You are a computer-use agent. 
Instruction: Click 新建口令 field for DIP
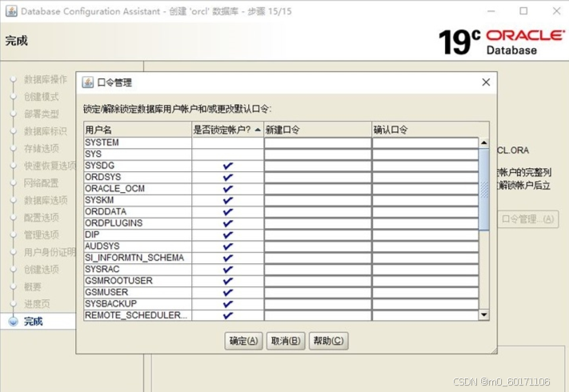point(318,235)
